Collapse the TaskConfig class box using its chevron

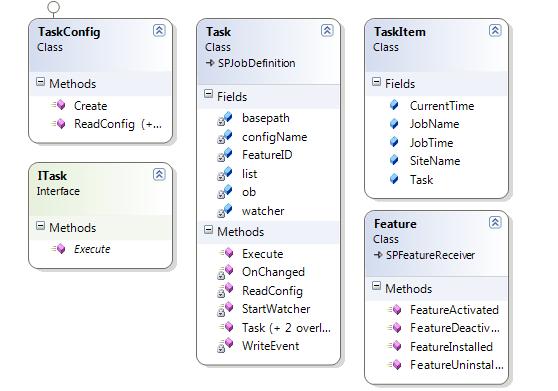click(x=159, y=31)
